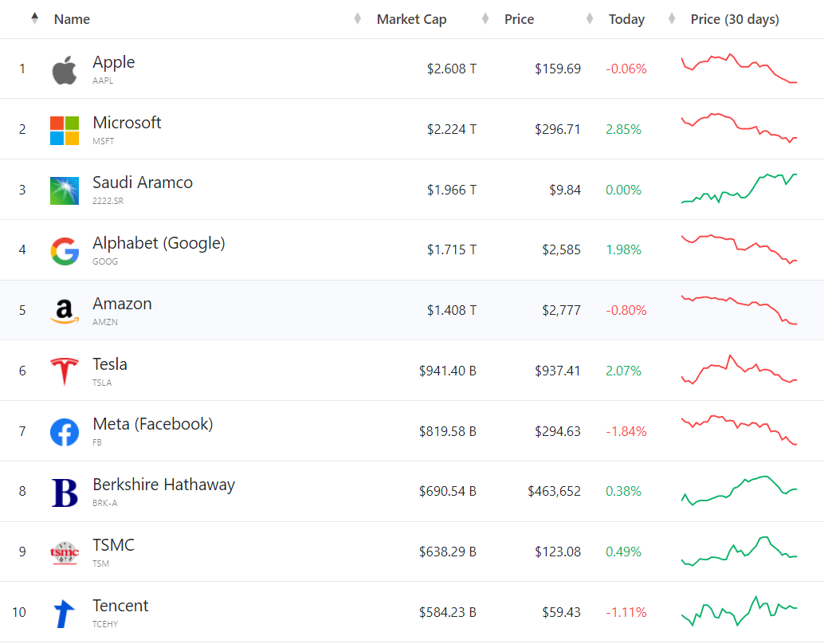Click the Apple logo icon
The width and height of the screenshot is (824, 644).
point(65,70)
